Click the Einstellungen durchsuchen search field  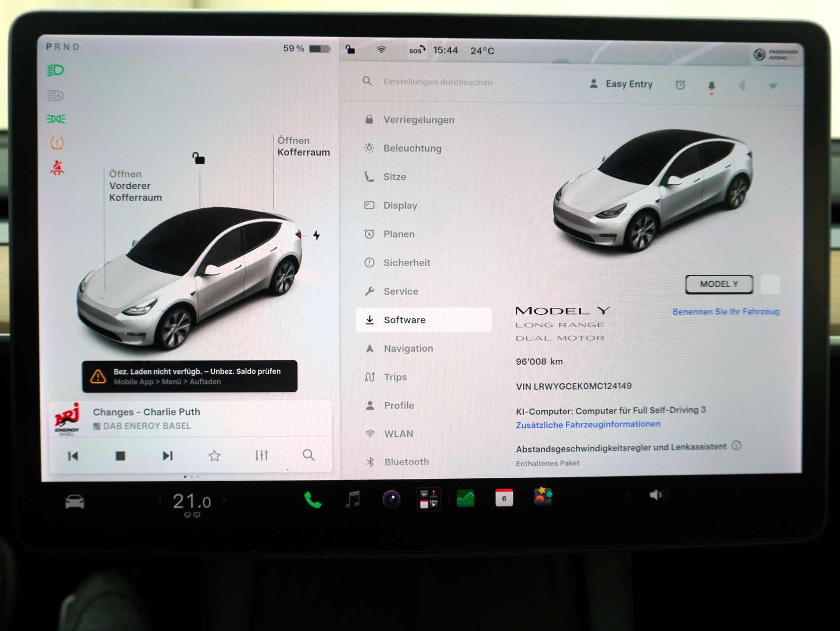[438, 82]
